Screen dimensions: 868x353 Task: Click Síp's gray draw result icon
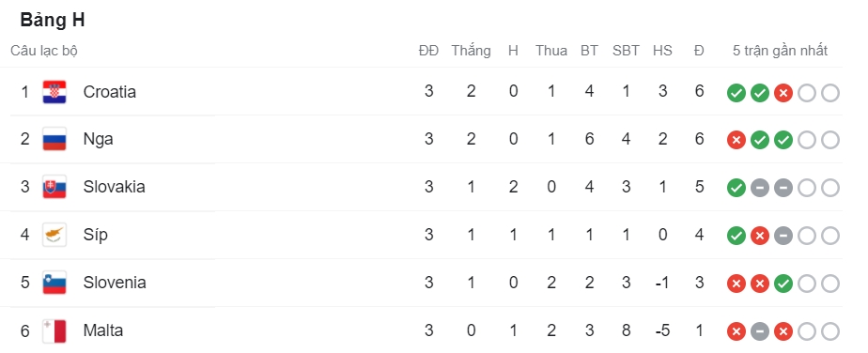click(x=783, y=237)
